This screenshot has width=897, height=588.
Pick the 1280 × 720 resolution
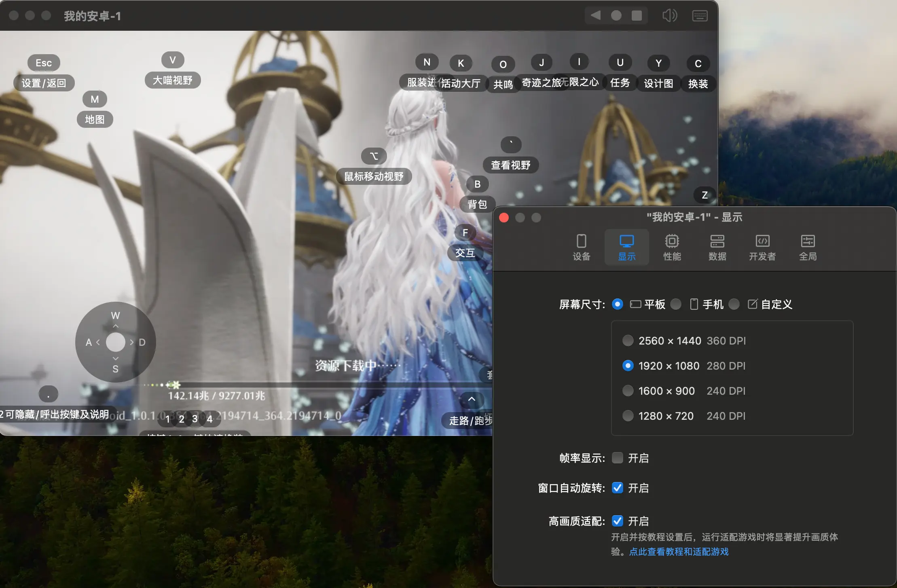(628, 416)
